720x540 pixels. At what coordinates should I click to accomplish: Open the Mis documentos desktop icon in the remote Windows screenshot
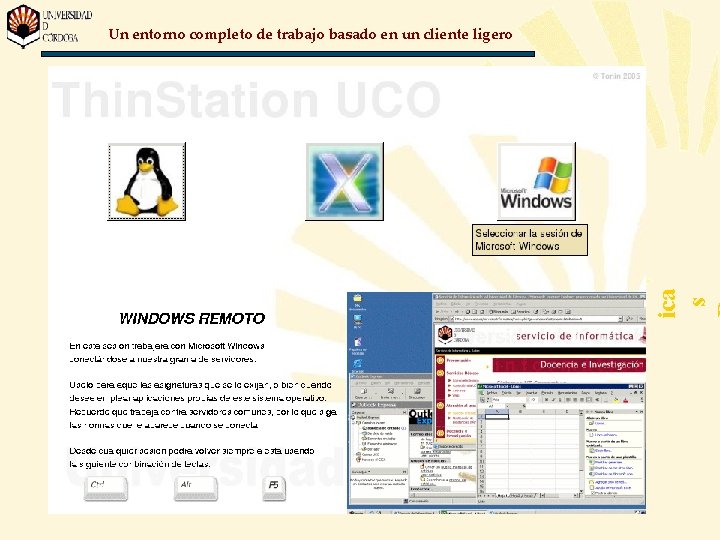[358, 301]
